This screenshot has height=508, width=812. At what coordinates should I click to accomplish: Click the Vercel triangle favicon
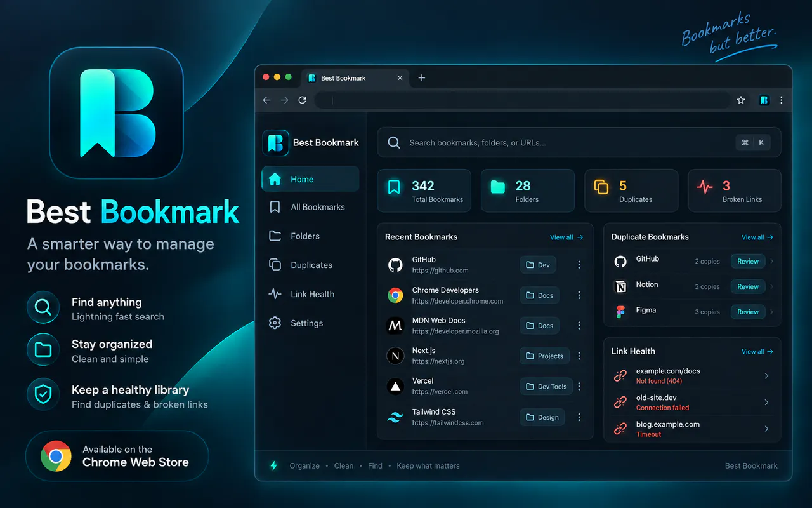point(395,386)
